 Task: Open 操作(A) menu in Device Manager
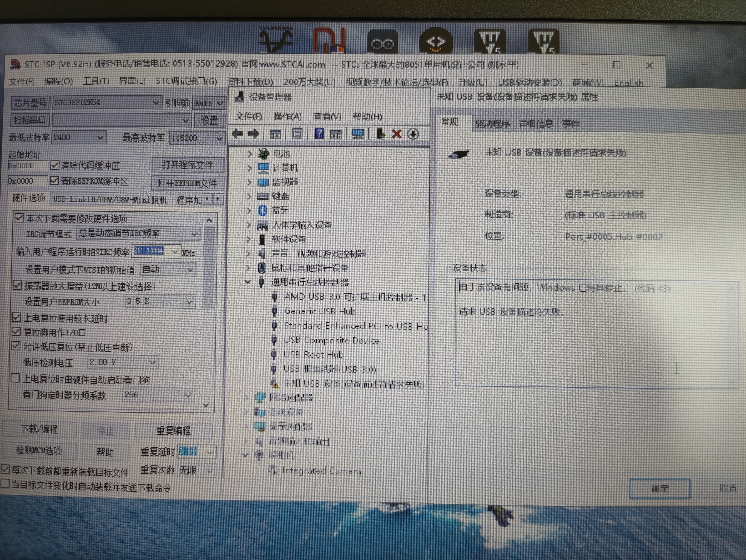coord(288,117)
